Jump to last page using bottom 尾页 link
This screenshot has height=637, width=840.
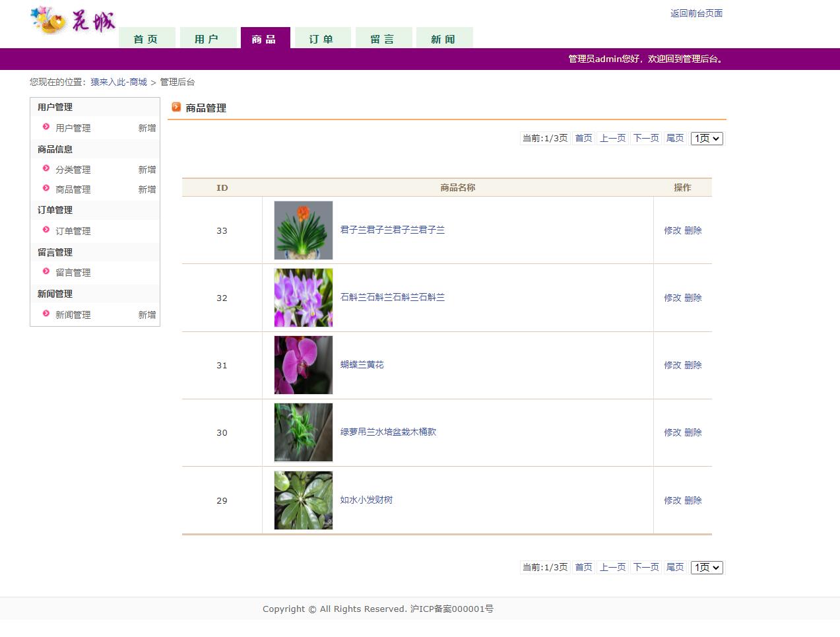coord(674,567)
